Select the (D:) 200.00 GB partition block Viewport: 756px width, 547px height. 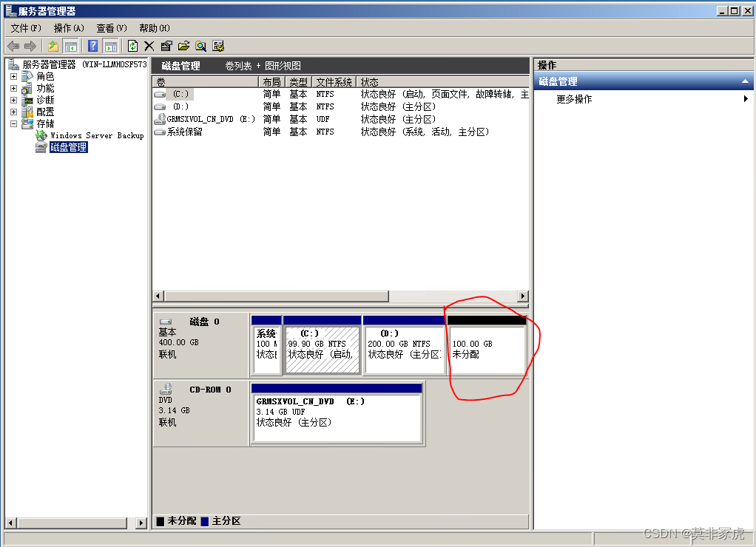pyautogui.click(x=403, y=350)
